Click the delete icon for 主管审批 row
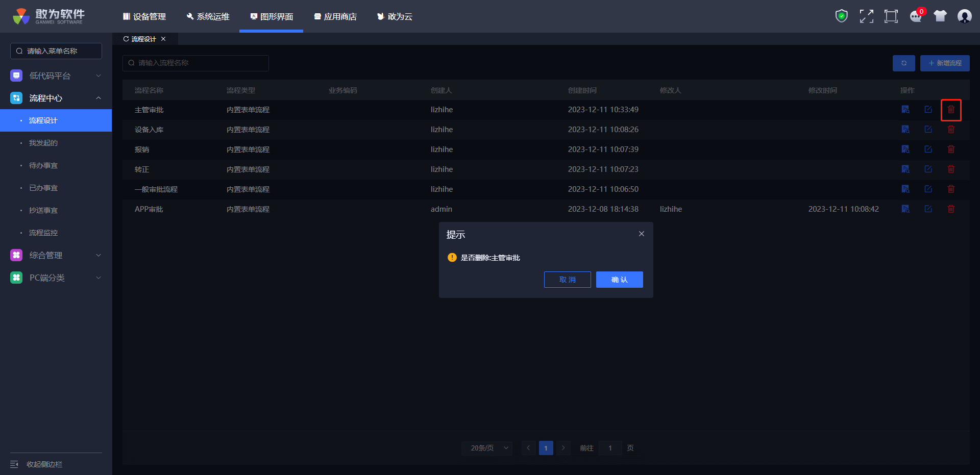The height and width of the screenshot is (475, 980). (x=951, y=110)
